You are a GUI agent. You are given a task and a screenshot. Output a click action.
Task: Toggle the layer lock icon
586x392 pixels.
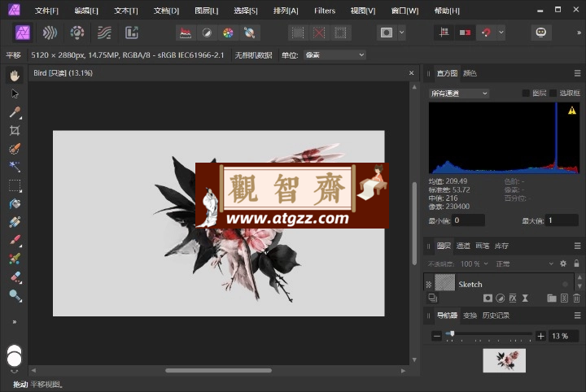[577, 264]
